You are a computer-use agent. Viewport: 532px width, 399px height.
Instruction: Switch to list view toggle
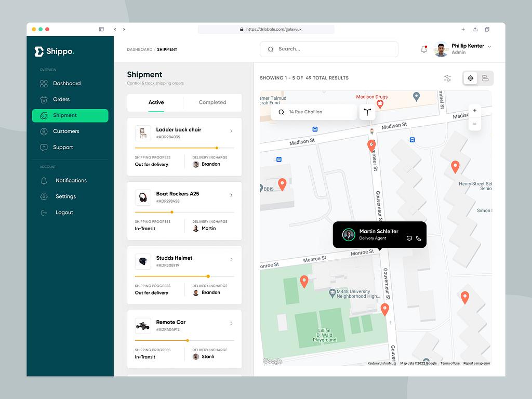click(x=486, y=78)
